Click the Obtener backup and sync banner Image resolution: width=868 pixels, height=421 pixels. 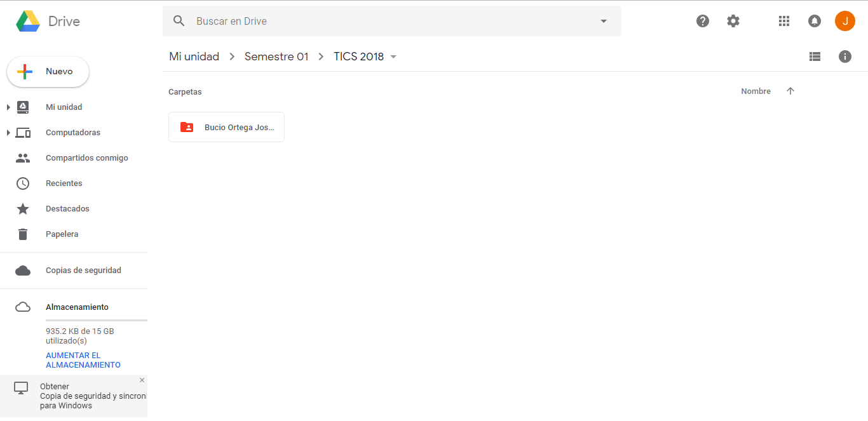[x=74, y=396]
